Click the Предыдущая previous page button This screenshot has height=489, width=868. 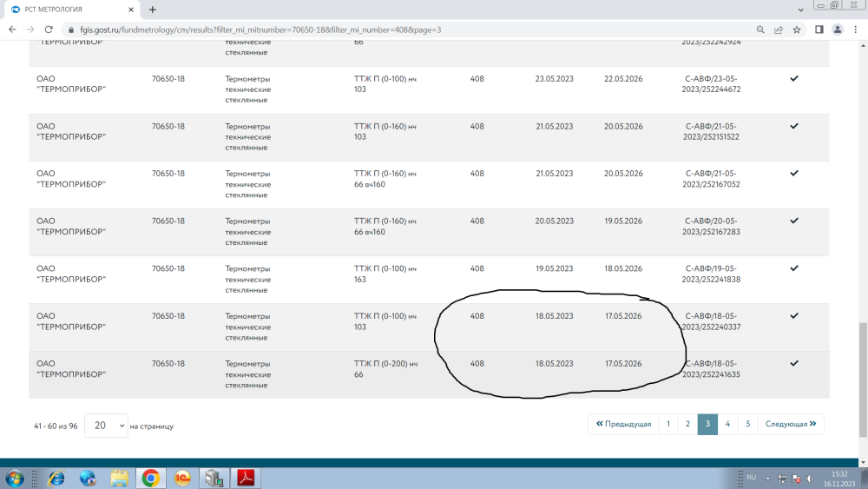click(x=623, y=424)
